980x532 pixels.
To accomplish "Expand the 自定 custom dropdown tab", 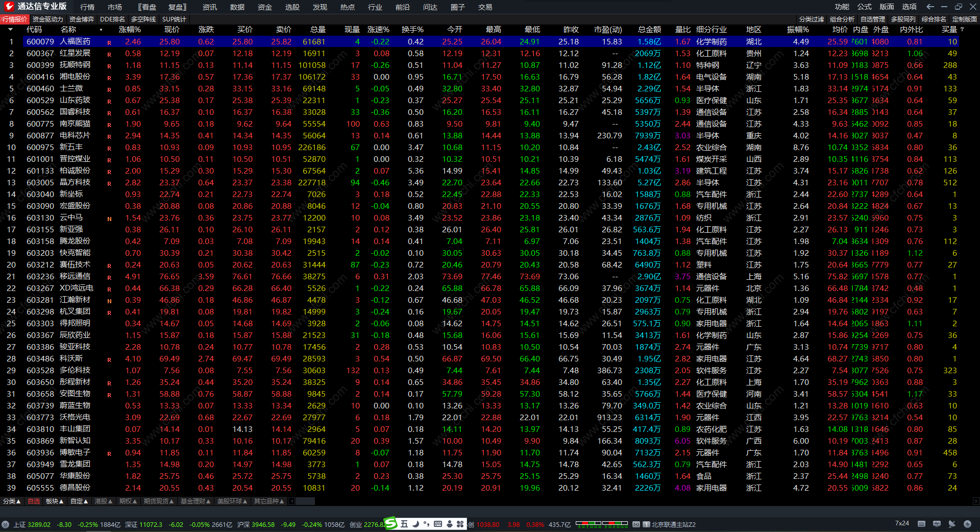I will 79,501.
